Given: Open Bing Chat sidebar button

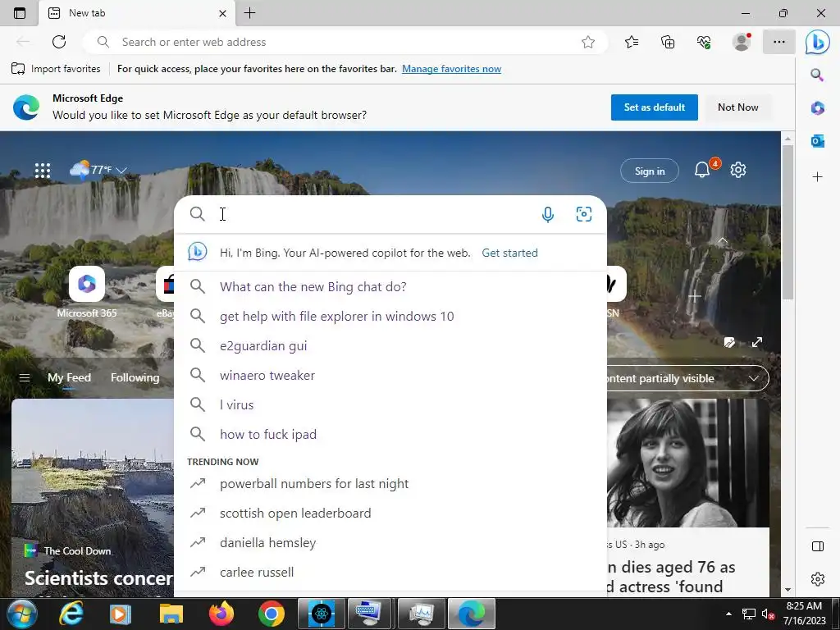Looking at the screenshot, I should [818, 43].
